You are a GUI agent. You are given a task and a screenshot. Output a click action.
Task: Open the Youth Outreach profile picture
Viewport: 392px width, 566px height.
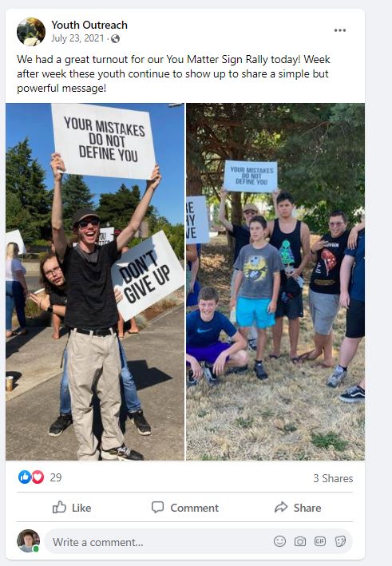click(31, 32)
